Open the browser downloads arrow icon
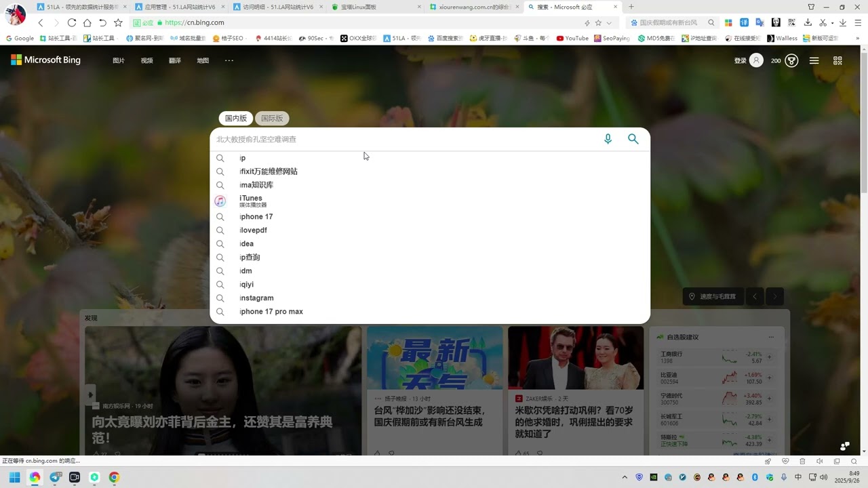Screen dimensions: 868x488 [x=807, y=22]
